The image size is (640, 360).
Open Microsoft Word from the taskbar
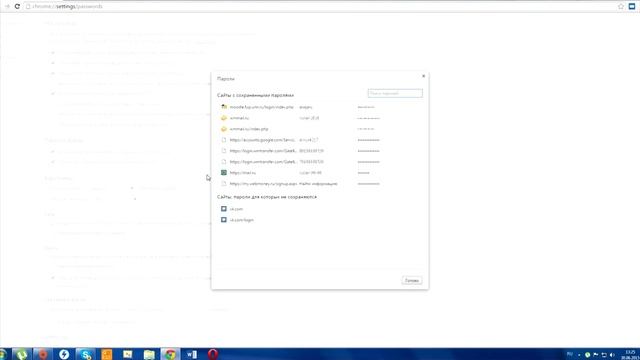point(191,354)
